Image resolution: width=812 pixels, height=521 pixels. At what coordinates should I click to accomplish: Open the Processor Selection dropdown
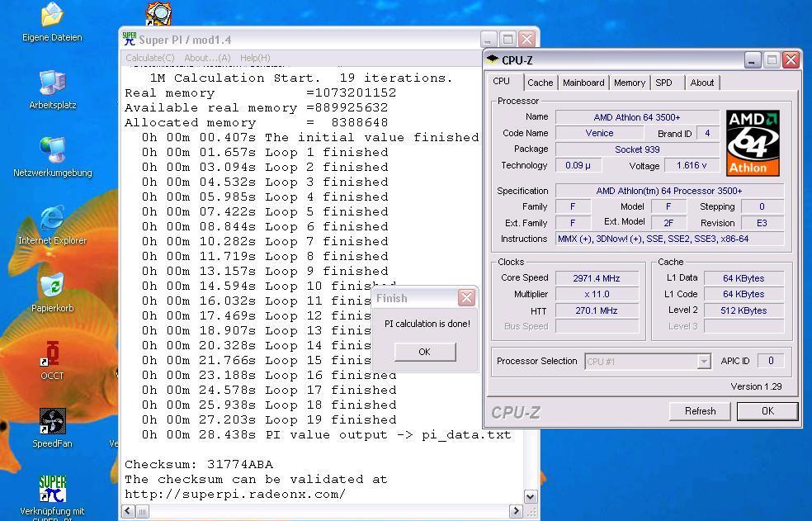703,362
